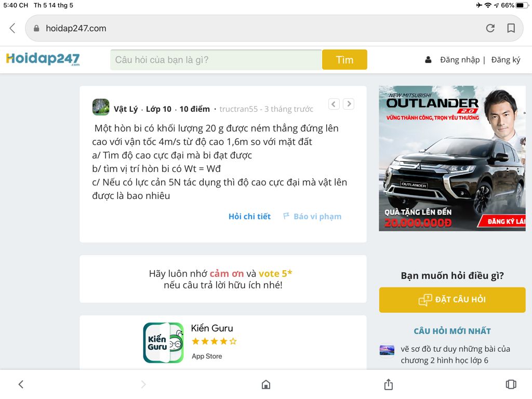Screen dimensions: 532x399
Task: Click Báo vi phạm link
Action: point(317,217)
